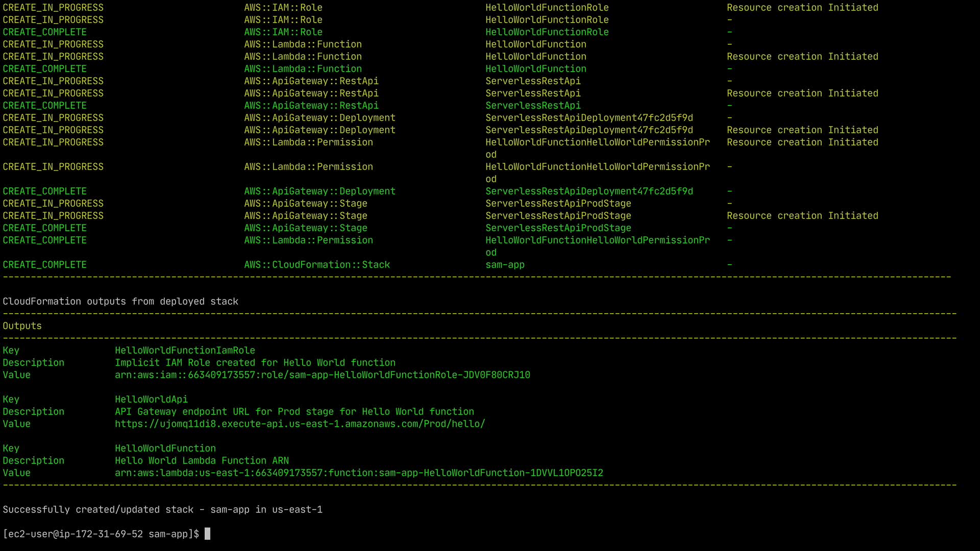The width and height of the screenshot is (980, 551).
Task: Click the Outputs section header
Action: pyautogui.click(x=22, y=326)
